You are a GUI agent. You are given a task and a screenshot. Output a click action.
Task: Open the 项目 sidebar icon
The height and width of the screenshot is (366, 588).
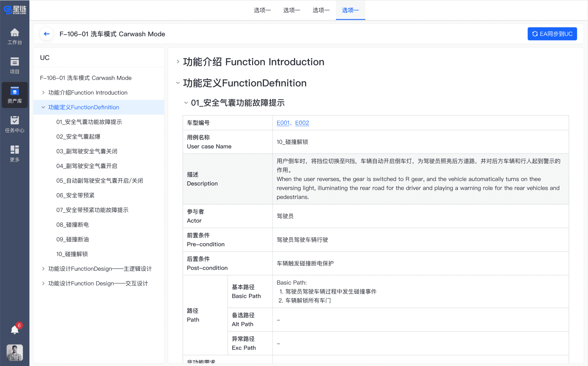[15, 66]
